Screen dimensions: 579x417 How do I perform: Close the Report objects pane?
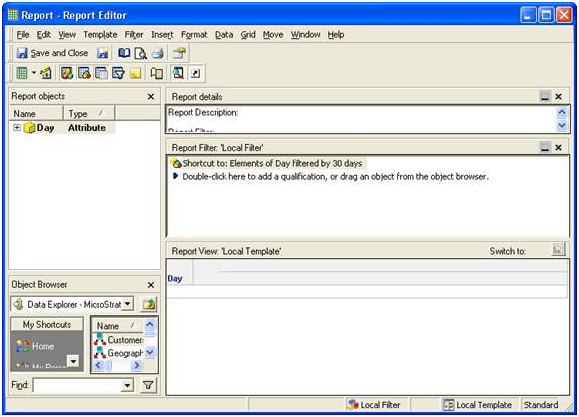[151, 97]
